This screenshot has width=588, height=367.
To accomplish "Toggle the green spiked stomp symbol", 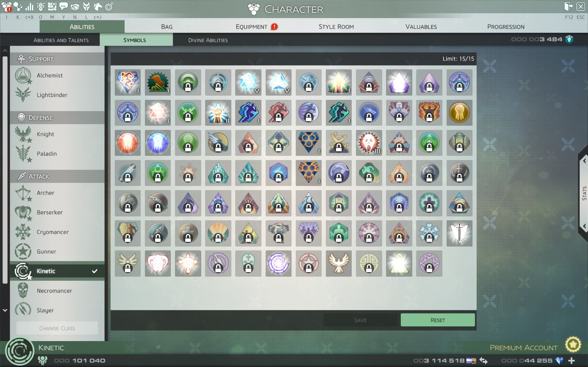I will click(158, 83).
